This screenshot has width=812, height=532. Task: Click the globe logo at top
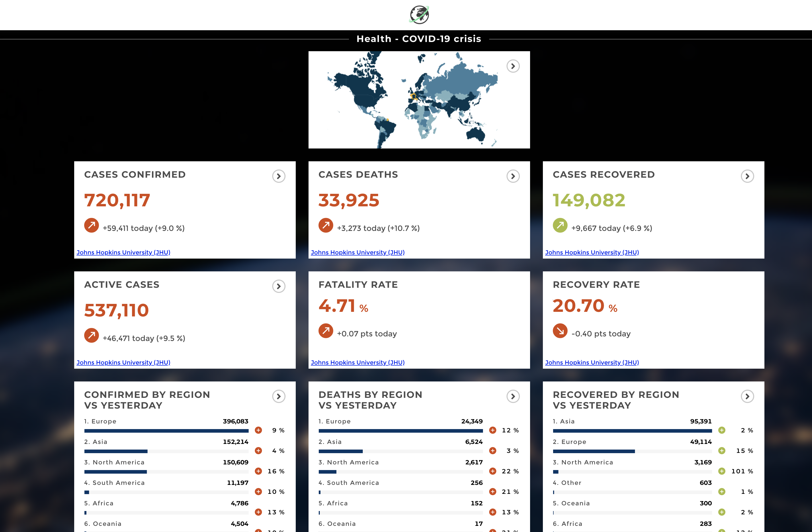(x=419, y=15)
